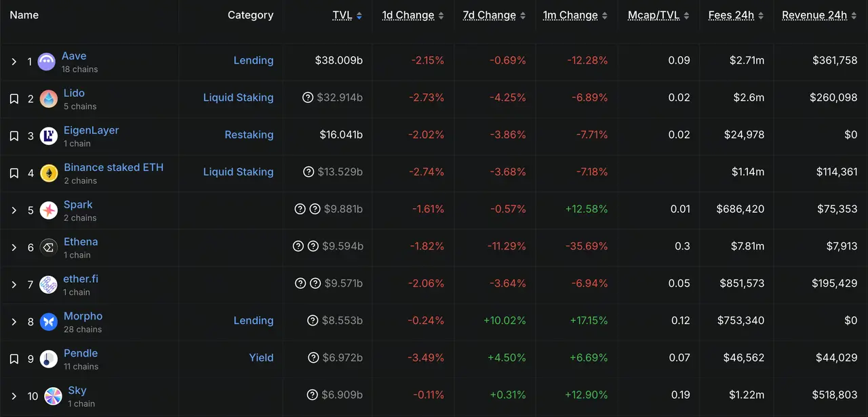The width and height of the screenshot is (868, 417).
Task: Open the Aave protocol link
Action: click(x=74, y=56)
